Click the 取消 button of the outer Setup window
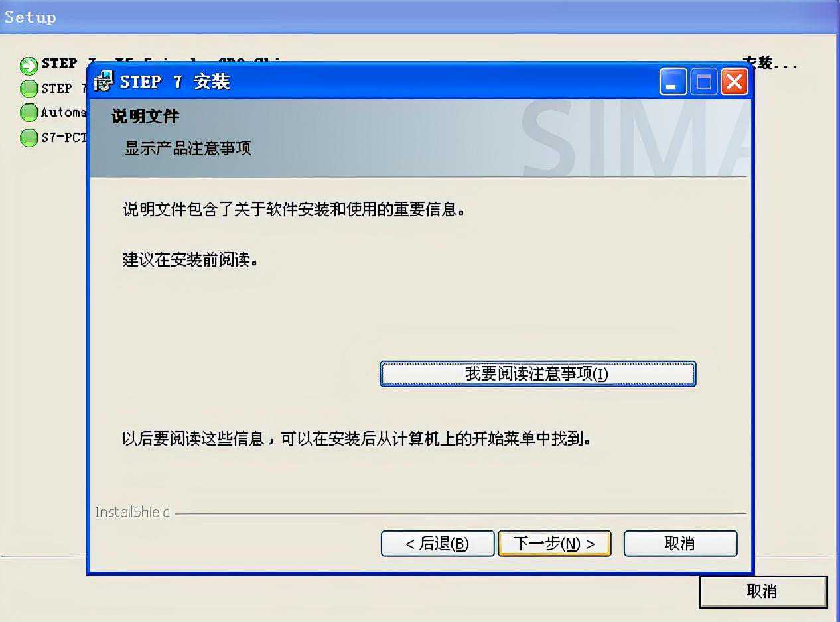 point(763,591)
